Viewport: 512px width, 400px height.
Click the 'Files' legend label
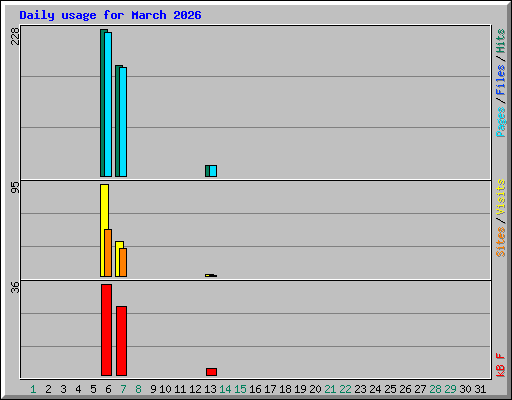[501, 80]
